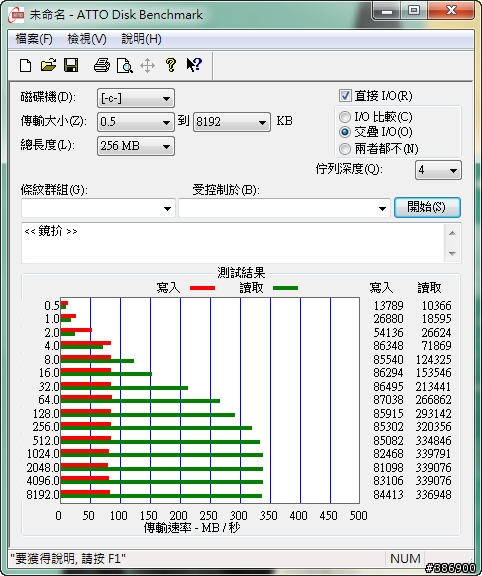Click the New file toolbar icon
482x576 pixels.
(25, 66)
